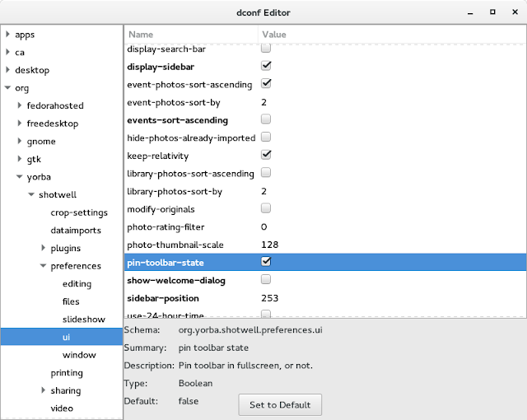Select the keep-relativity key name
527x420 pixels.
click(157, 156)
